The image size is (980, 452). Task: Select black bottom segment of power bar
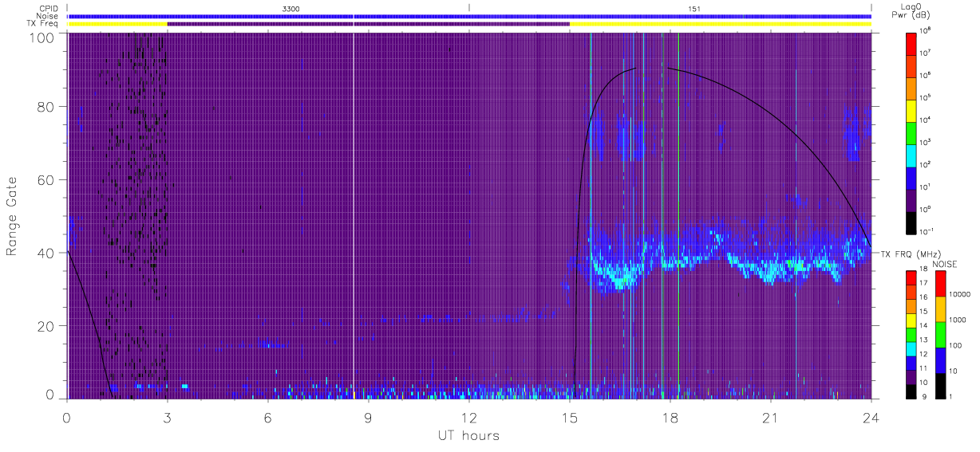[x=912, y=222]
